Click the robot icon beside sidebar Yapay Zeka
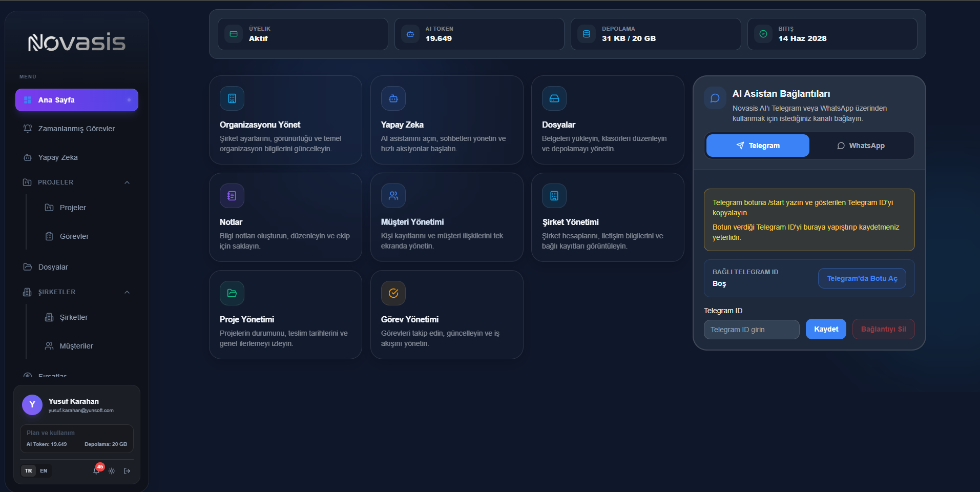This screenshot has width=980, height=492. pos(28,157)
